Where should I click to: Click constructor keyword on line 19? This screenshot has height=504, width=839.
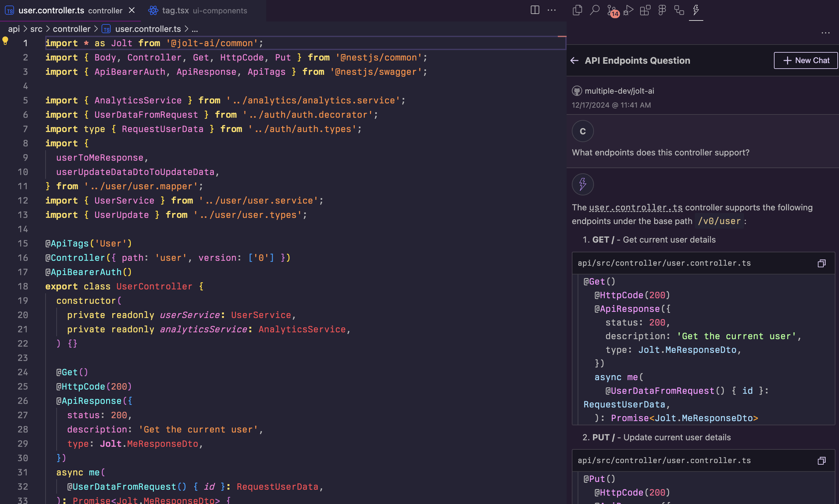(x=86, y=300)
